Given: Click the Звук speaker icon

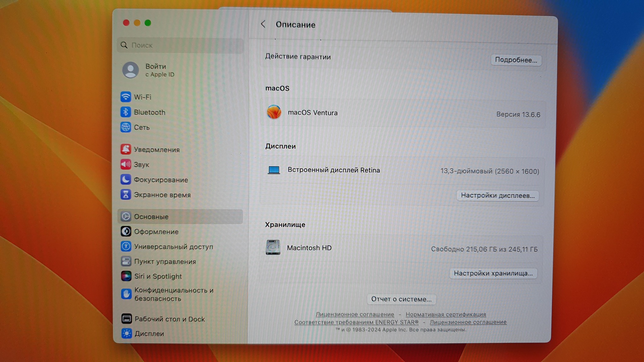Looking at the screenshot, I should [126, 164].
